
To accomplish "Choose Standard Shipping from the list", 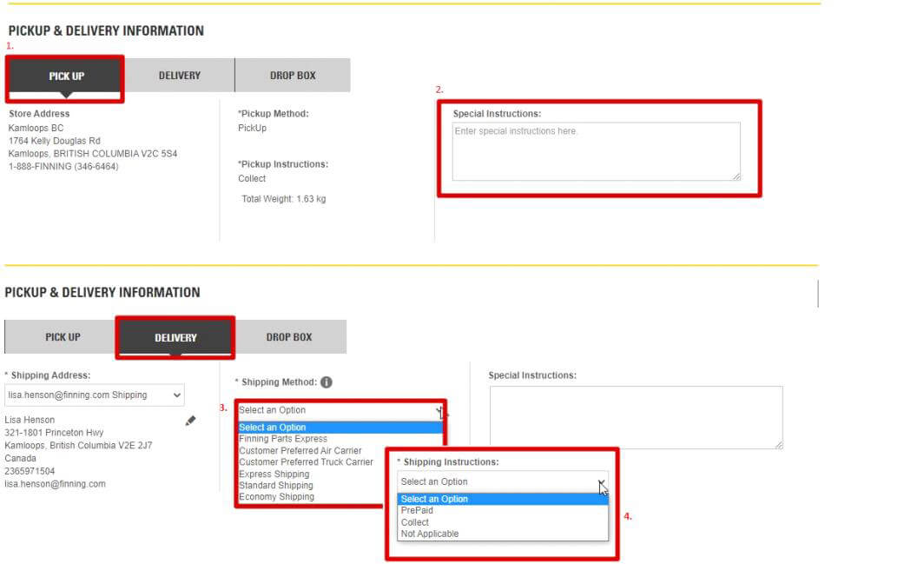I will point(276,486).
